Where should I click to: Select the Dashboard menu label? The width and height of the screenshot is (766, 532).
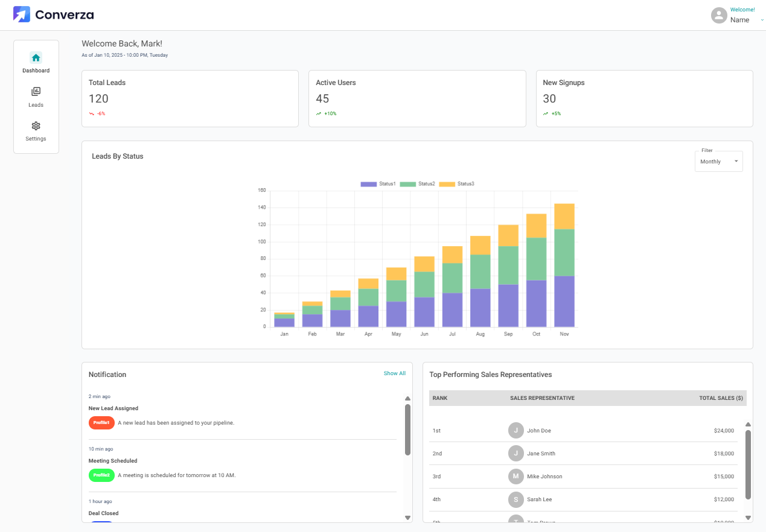click(36, 71)
